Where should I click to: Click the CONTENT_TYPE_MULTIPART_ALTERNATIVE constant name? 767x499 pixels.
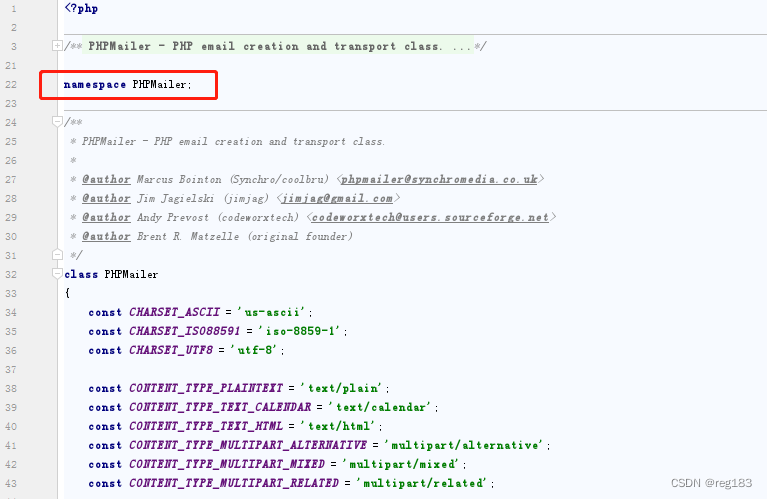pyautogui.click(x=248, y=446)
